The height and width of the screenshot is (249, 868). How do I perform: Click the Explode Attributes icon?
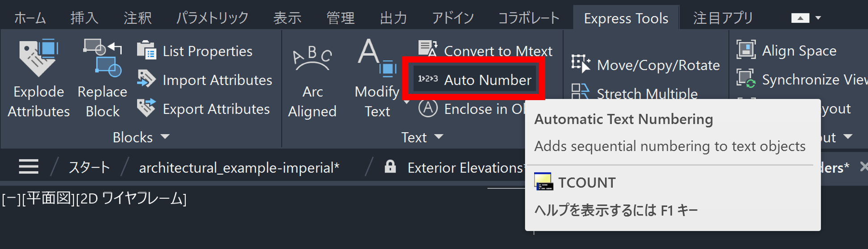38,58
